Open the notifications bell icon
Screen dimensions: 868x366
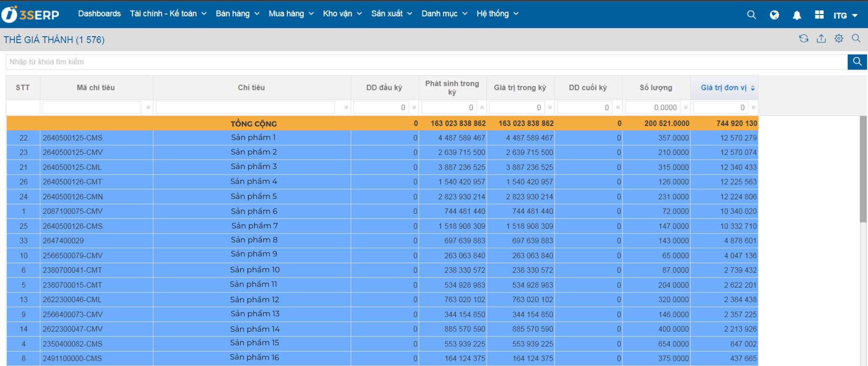click(797, 15)
